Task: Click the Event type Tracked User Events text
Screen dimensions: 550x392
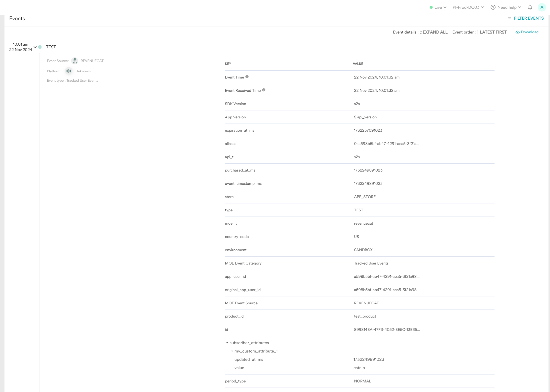Action: pos(72,81)
